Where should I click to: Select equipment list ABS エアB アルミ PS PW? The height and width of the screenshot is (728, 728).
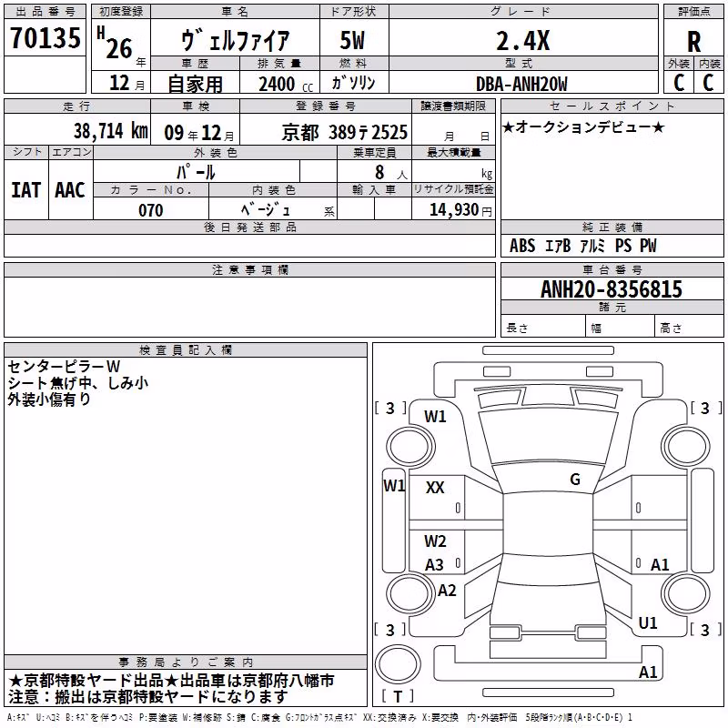point(582,245)
